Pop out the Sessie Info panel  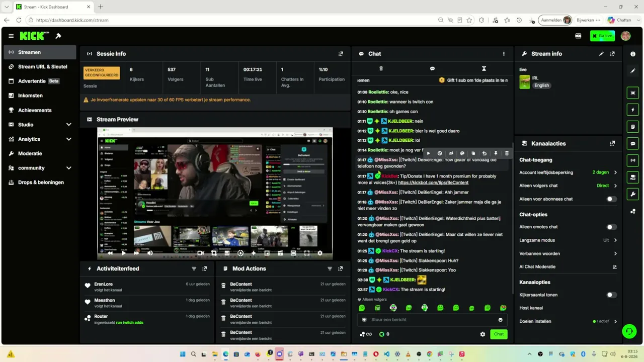341,54
